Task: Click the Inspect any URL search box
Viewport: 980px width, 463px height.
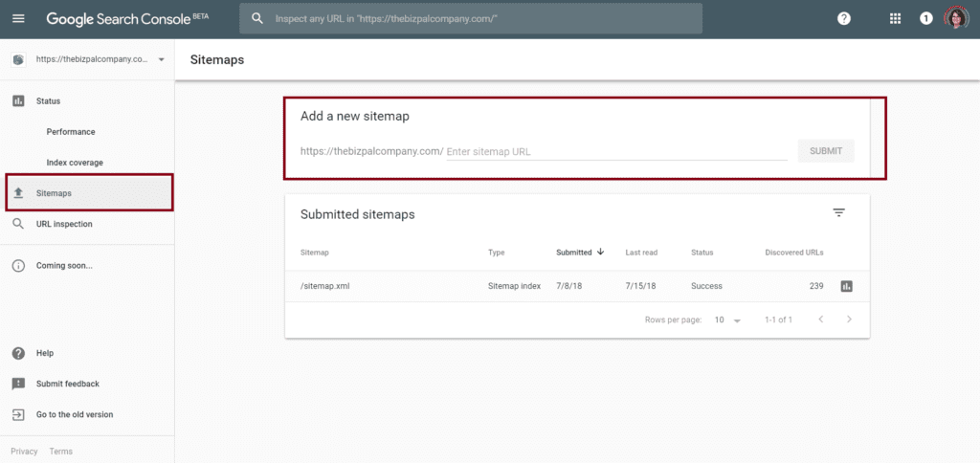Action: tap(471, 19)
